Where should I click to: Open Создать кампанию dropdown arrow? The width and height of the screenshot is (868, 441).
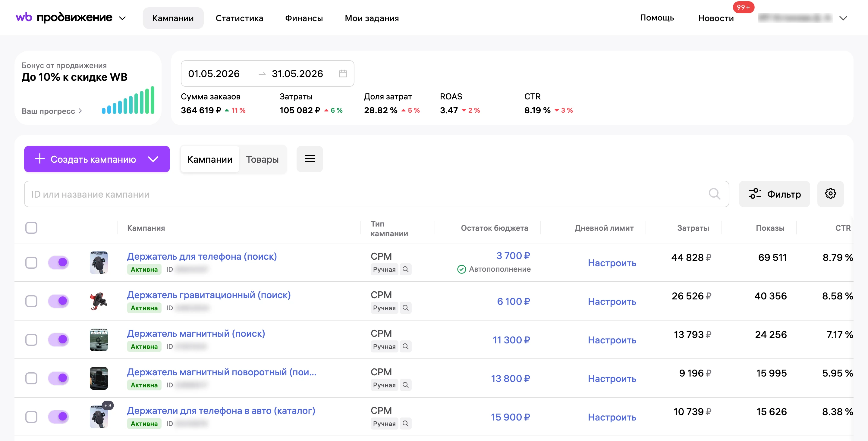(153, 159)
